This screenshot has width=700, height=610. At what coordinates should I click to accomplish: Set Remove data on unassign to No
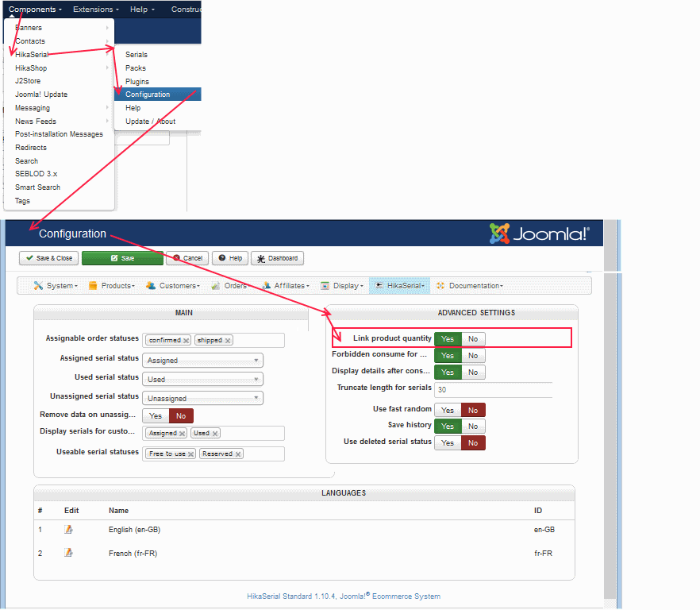click(x=181, y=416)
